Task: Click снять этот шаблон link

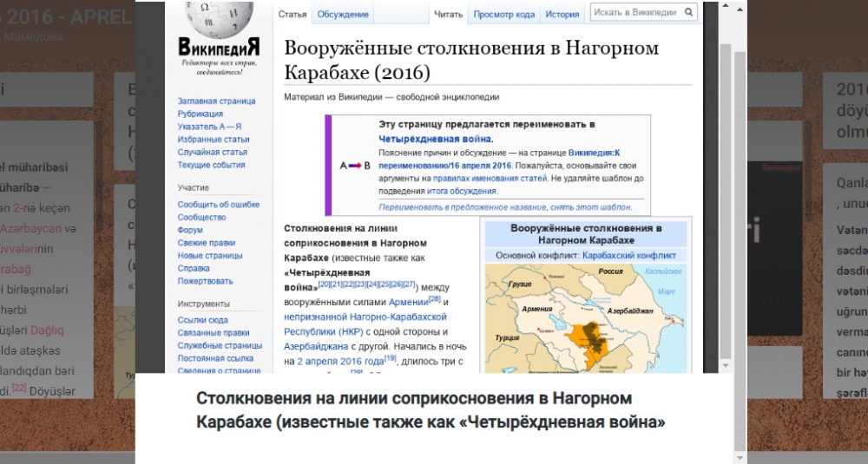Action: [590, 207]
